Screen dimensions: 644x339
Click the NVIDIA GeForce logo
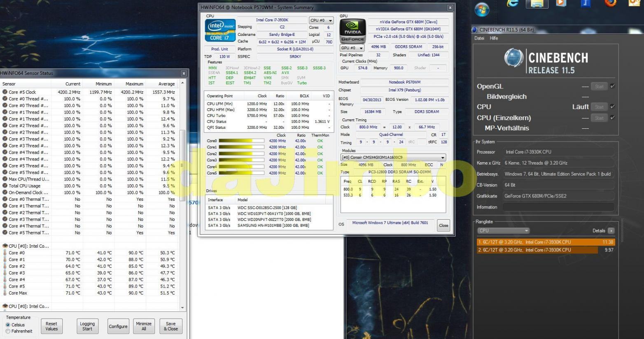352,31
